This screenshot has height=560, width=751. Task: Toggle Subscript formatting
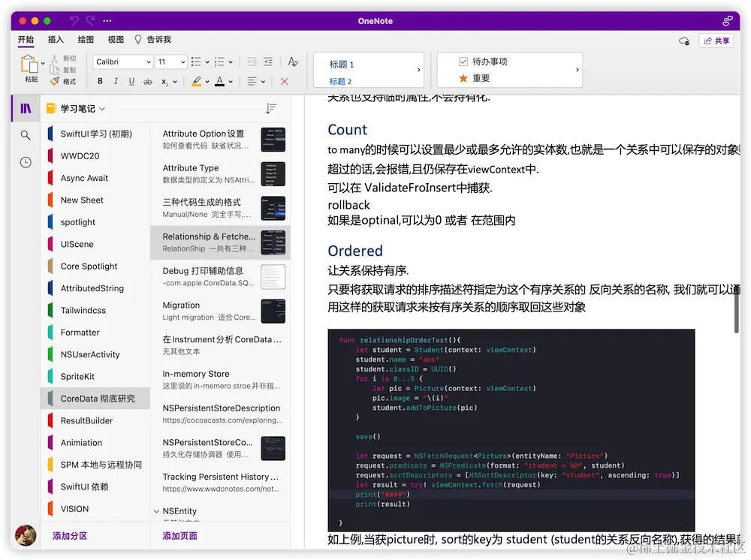[164, 82]
